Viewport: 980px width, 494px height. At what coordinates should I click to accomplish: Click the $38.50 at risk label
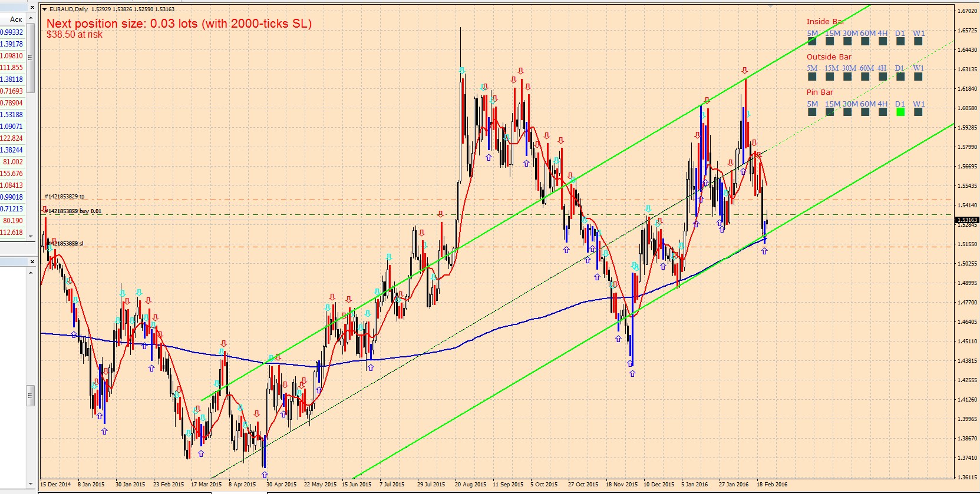74,35
